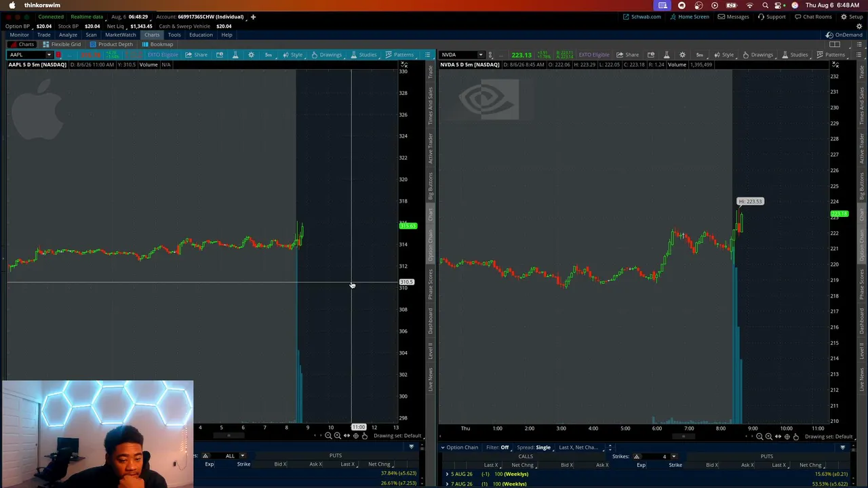Viewport: 868px width, 488px height.
Task: Open Studies menu on the NVDA chart
Action: [795, 54]
